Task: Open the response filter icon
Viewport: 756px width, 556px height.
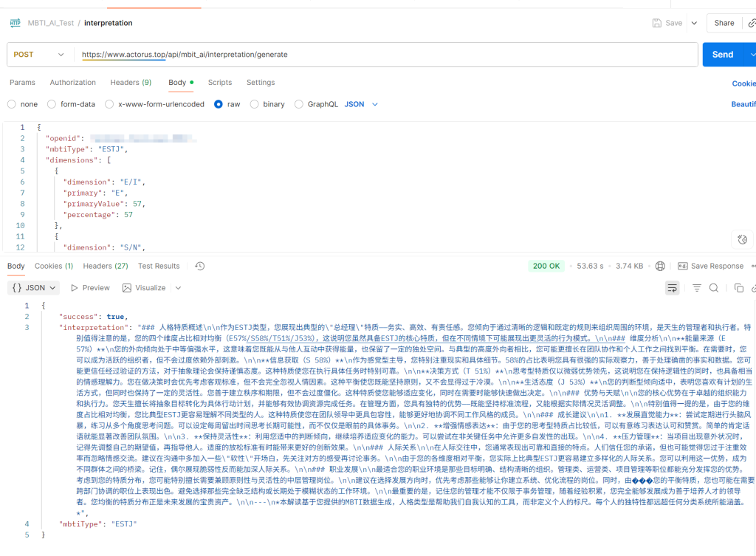Action: coord(696,288)
